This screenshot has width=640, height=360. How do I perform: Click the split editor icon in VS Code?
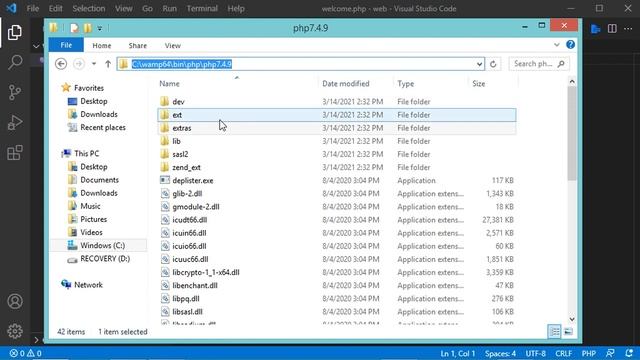[x=612, y=29]
